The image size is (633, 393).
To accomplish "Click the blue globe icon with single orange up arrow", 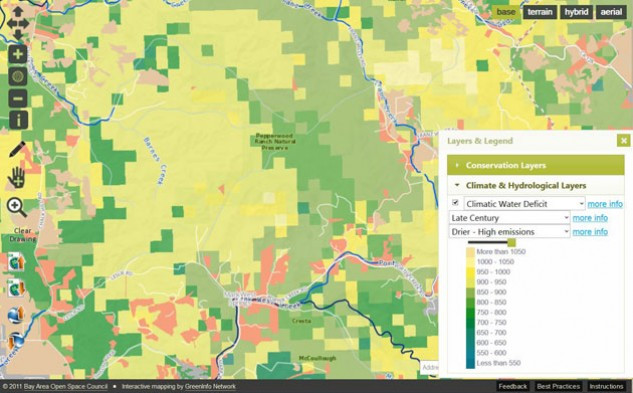I will pos(16,315).
